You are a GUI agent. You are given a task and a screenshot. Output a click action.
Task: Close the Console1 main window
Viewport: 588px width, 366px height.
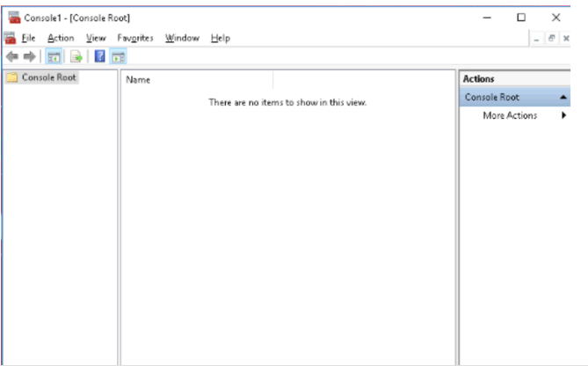tap(555, 18)
